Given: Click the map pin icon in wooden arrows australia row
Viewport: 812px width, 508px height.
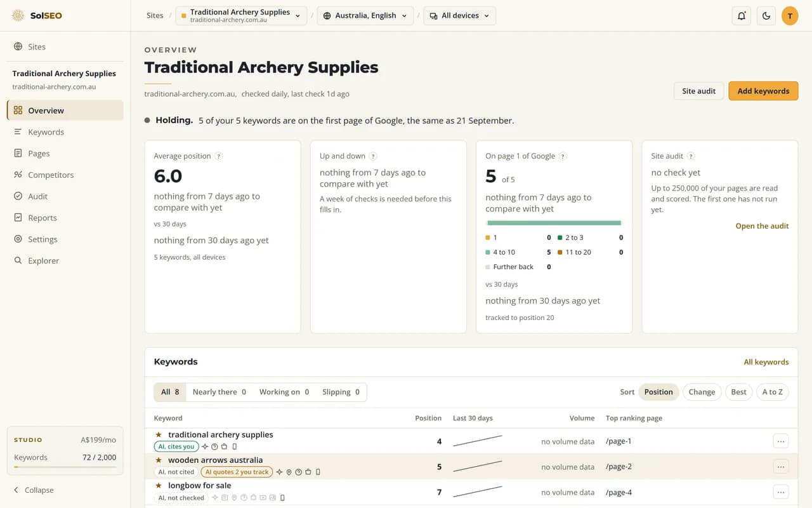Looking at the screenshot, I should pos(289,472).
